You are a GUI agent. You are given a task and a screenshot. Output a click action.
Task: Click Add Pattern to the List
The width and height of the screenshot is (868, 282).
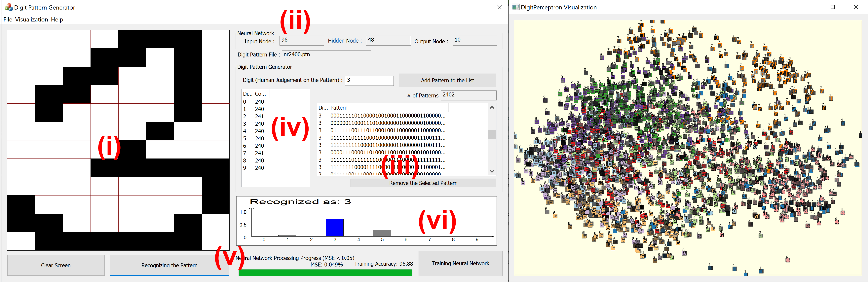coord(447,80)
